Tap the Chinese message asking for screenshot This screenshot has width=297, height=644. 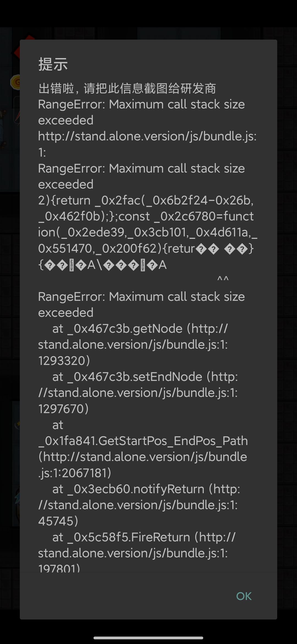click(127, 88)
